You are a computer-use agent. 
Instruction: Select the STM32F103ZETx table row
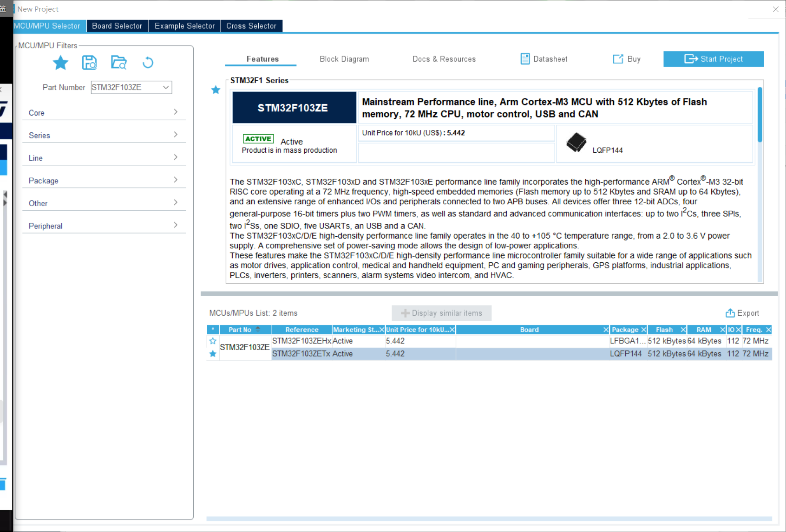point(522,354)
